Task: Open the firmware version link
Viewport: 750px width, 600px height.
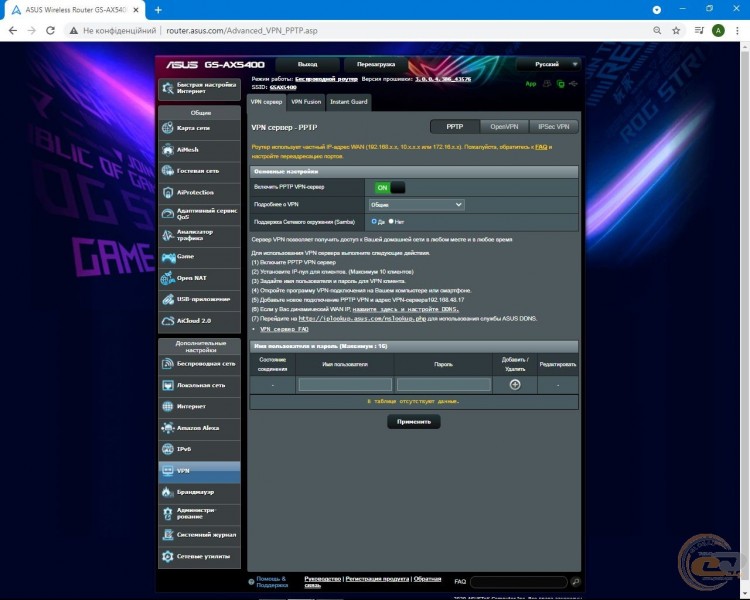Action: click(443, 79)
